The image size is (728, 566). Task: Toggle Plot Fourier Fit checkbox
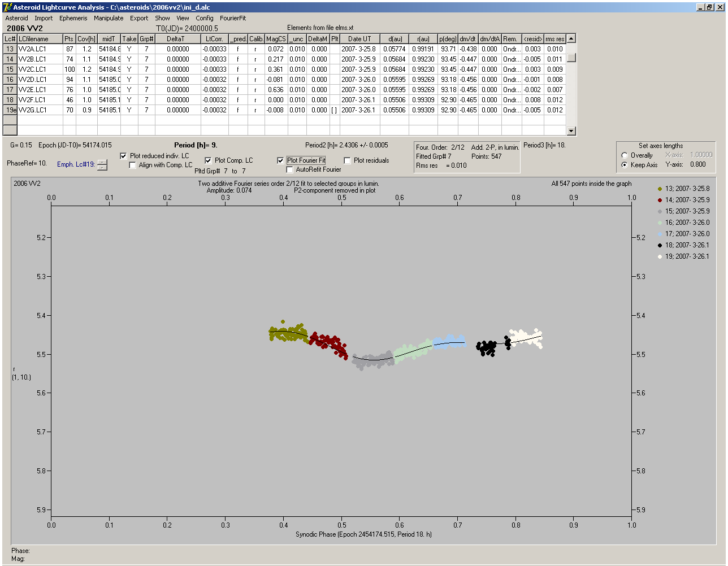point(281,160)
